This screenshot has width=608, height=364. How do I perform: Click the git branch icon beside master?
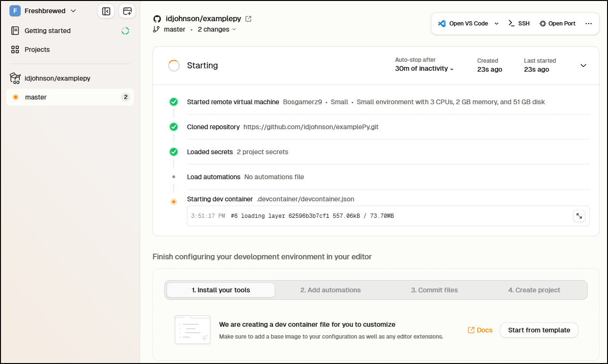(x=156, y=29)
